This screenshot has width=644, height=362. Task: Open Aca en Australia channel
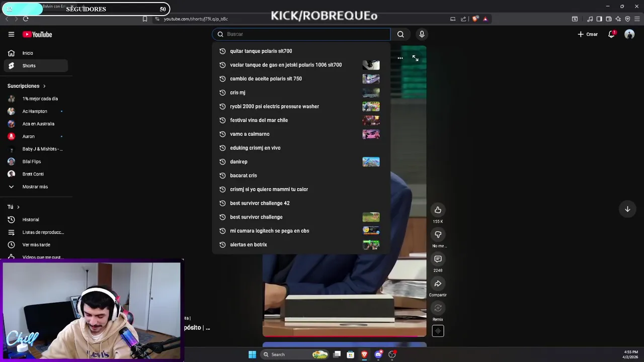pos(36,124)
